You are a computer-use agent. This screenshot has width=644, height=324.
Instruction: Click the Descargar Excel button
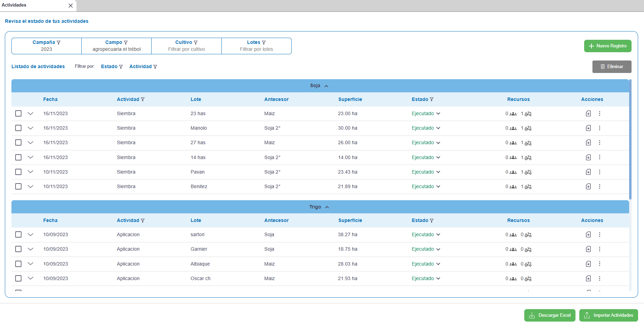click(x=550, y=315)
